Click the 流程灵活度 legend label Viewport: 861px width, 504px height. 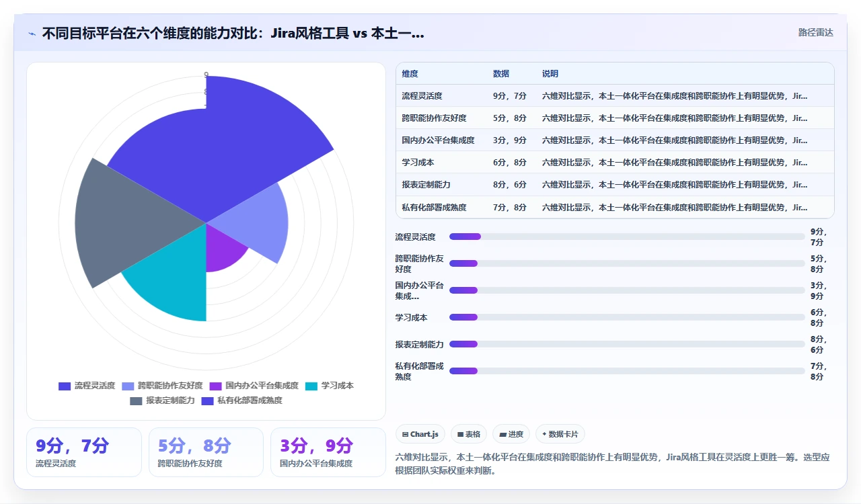point(95,386)
